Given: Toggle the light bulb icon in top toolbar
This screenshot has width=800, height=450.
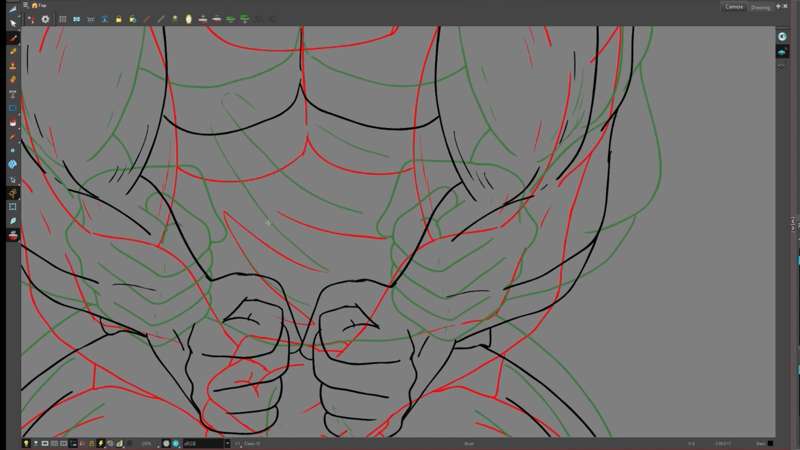Looking at the screenshot, I should click(174, 19).
